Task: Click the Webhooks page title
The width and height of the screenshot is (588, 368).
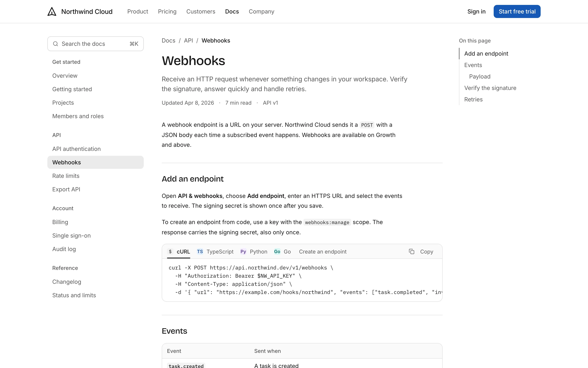Action: click(193, 61)
